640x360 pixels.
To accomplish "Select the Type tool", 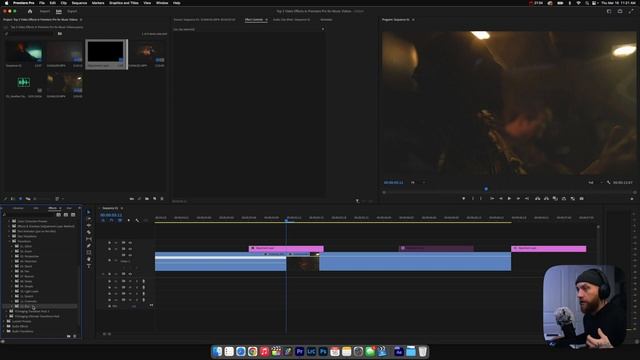I will click(x=89, y=266).
